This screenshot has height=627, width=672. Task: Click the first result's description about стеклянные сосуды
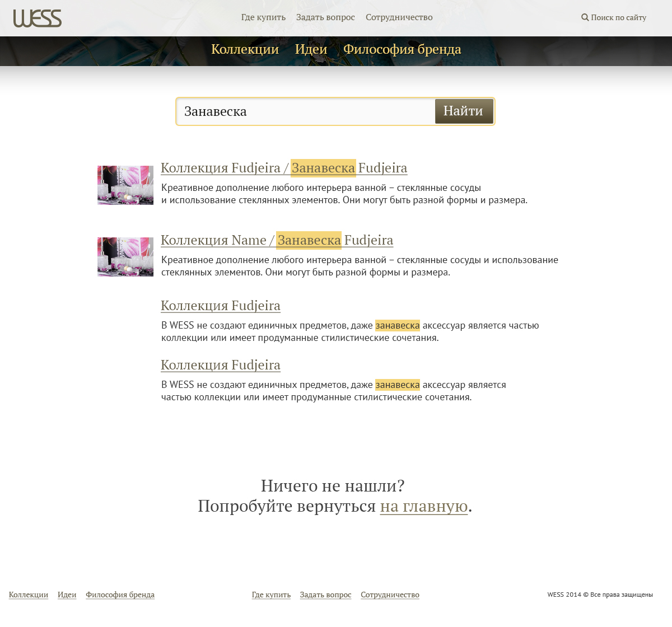[344, 194]
